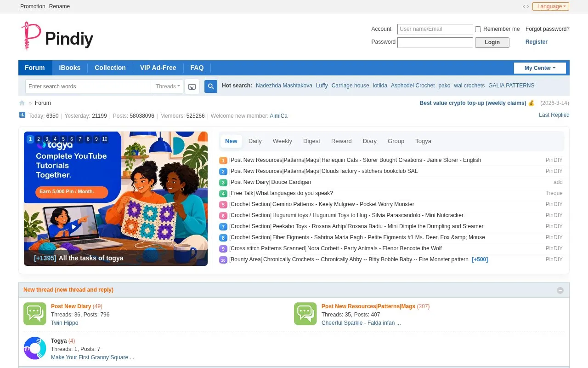This screenshot has width=588, height=368.
Task: Open the Language dropdown
Action: 551,6
